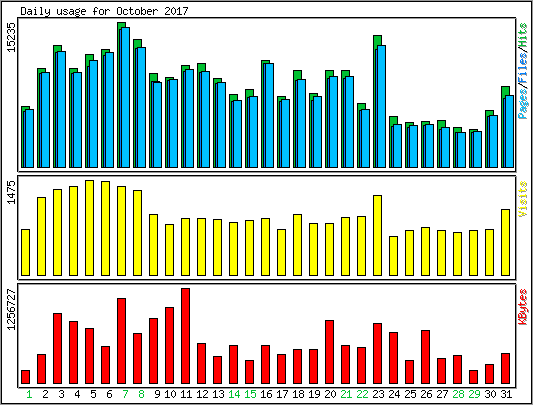This screenshot has height=405, width=533.
Task: Click day label 20 on x-axis
Action: pyautogui.click(x=330, y=394)
